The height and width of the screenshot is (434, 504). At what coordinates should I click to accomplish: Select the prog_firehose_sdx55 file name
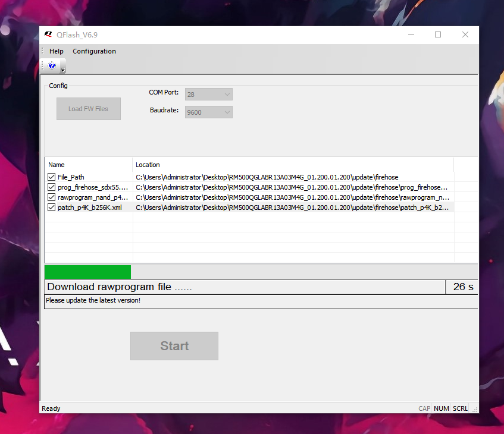(x=93, y=187)
